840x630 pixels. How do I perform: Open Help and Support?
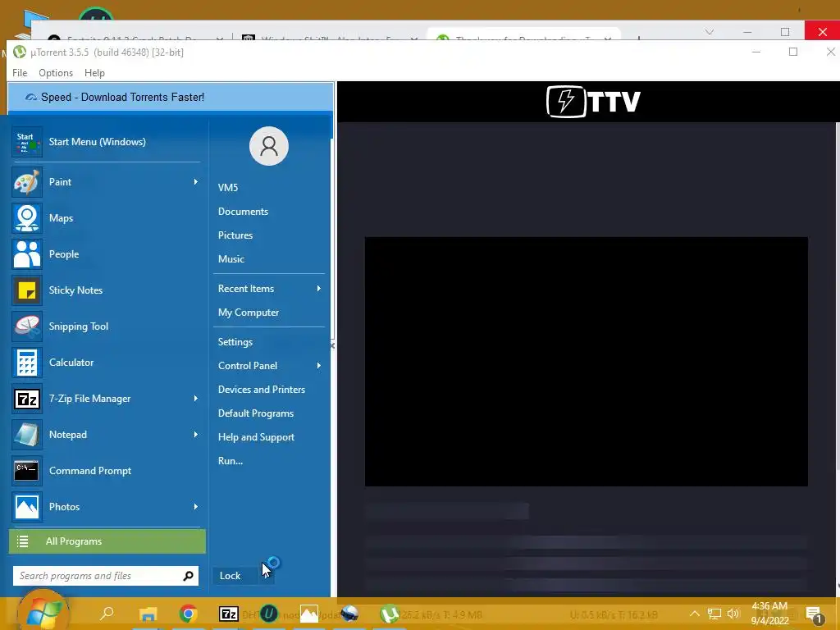tap(256, 437)
